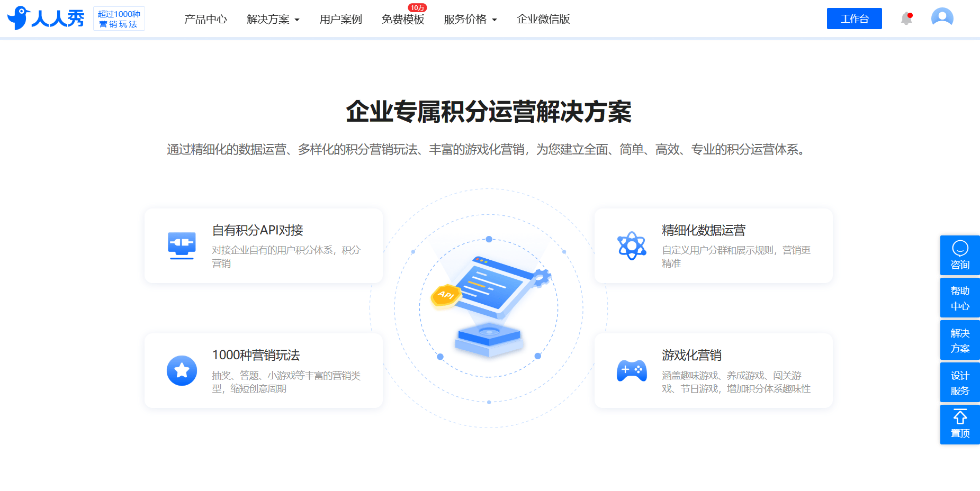Image resolution: width=980 pixels, height=491 pixels.
Task: Click the 人人秀 bird logo
Action: [46, 18]
